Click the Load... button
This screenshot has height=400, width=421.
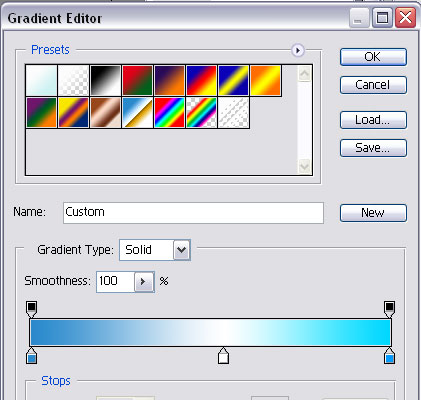click(373, 120)
